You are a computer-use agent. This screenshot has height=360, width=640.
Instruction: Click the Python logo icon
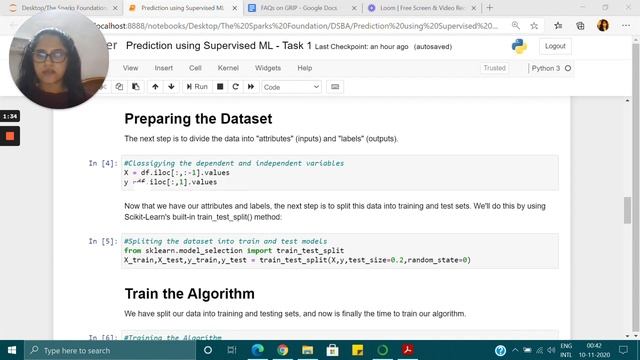point(519,47)
